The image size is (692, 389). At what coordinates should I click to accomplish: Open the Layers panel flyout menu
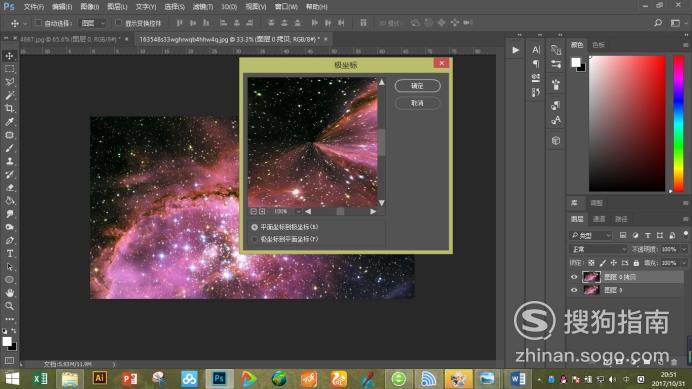pyautogui.click(x=685, y=219)
